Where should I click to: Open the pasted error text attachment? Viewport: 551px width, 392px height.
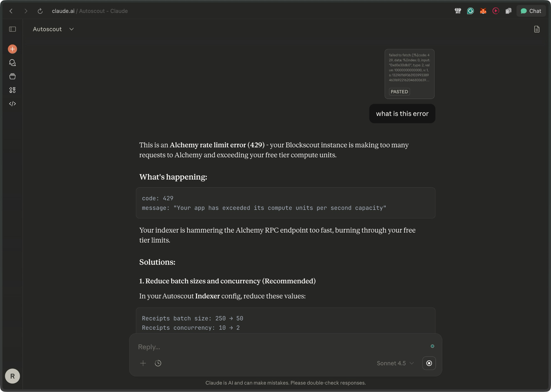409,74
